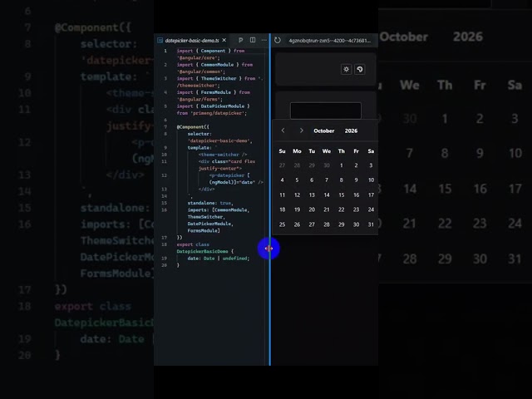This screenshot has height=399, width=532.
Task: Pick day 11 in the calendar
Action: pos(282,195)
